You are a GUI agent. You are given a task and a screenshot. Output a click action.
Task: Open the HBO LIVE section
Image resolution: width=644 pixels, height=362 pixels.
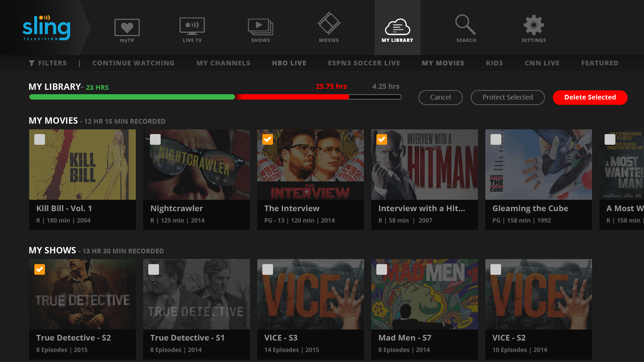tap(289, 63)
